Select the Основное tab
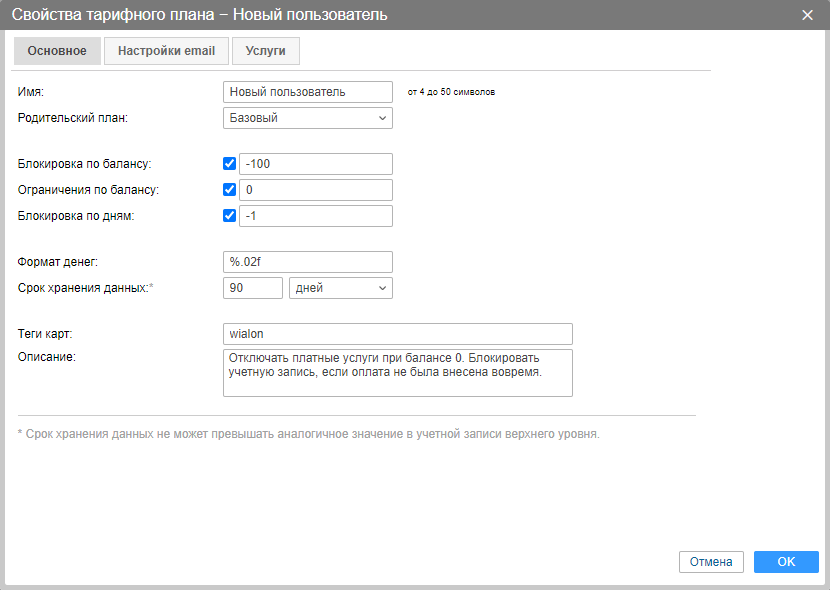 coord(57,51)
